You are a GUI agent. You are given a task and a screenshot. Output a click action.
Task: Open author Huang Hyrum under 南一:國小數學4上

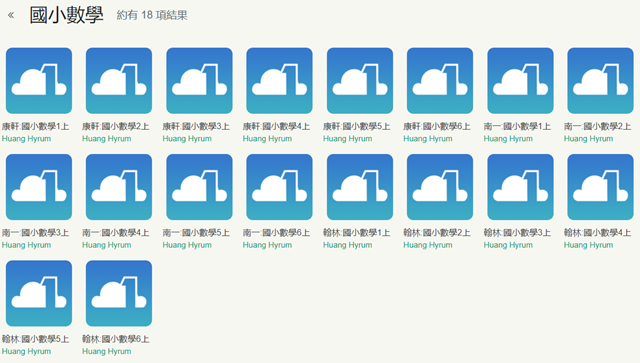click(107, 245)
